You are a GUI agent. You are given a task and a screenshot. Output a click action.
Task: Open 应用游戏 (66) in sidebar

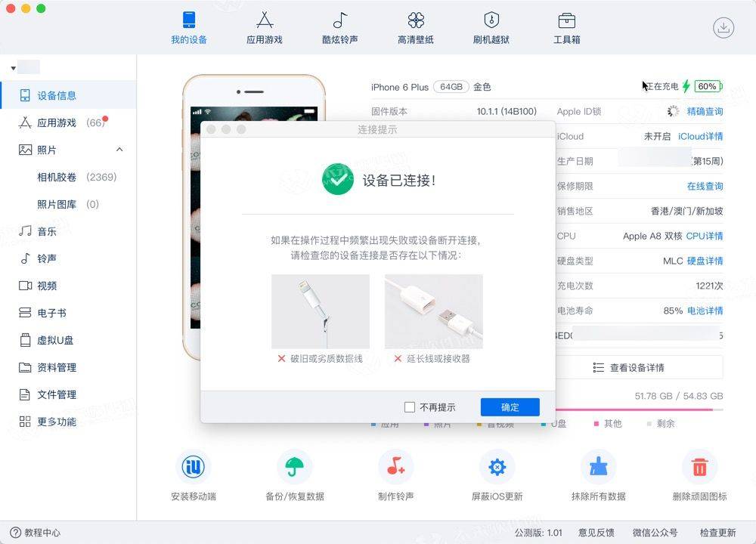point(69,123)
